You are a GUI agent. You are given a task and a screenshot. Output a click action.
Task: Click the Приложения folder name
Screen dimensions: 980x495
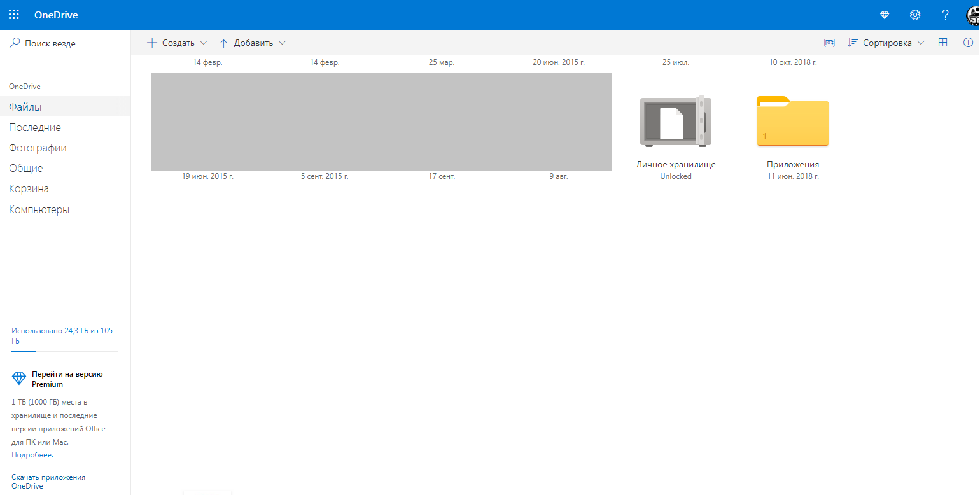point(793,164)
